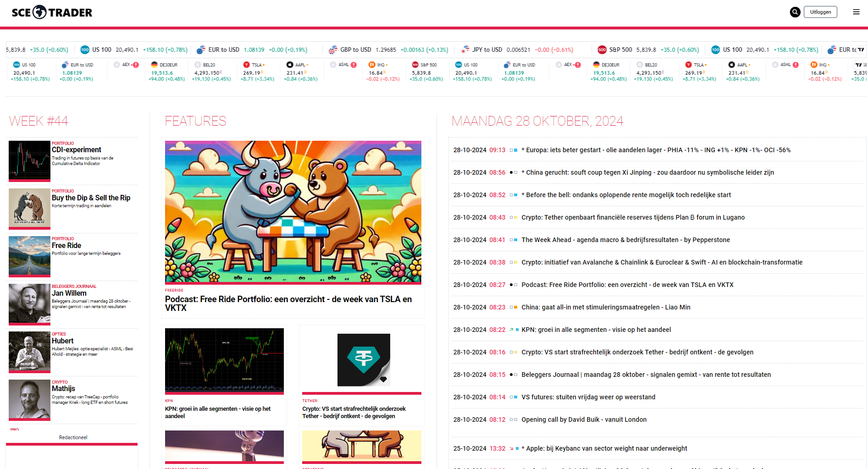Click the CRYPTO category label above Mathijs

(x=60, y=382)
